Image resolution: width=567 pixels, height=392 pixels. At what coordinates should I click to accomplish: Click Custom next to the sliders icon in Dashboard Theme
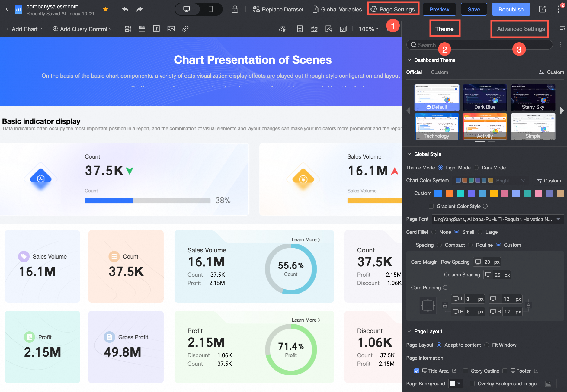[x=552, y=72]
